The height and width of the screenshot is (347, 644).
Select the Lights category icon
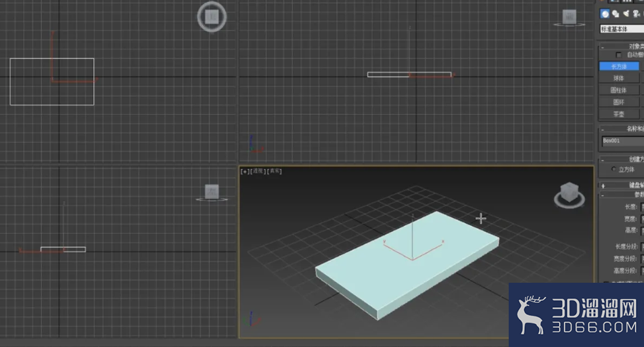[x=626, y=14]
